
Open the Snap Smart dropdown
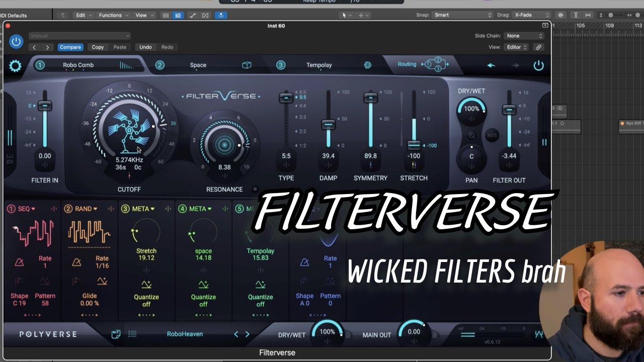pyautogui.click(x=462, y=15)
